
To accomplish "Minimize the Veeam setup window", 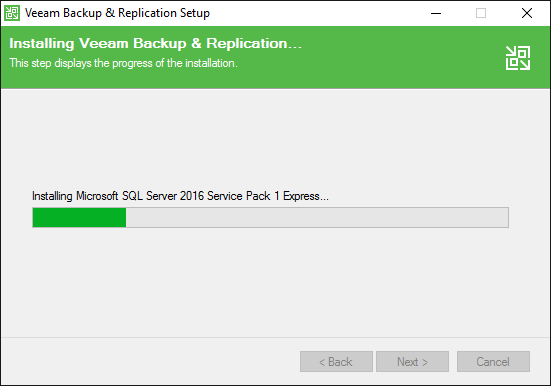I will (436, 13).
